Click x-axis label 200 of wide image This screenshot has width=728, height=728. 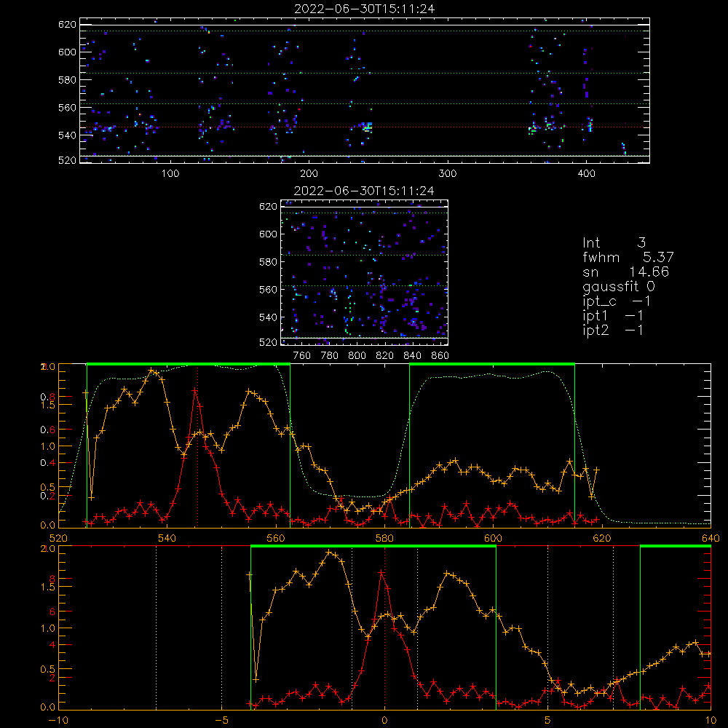click(309, 174)
